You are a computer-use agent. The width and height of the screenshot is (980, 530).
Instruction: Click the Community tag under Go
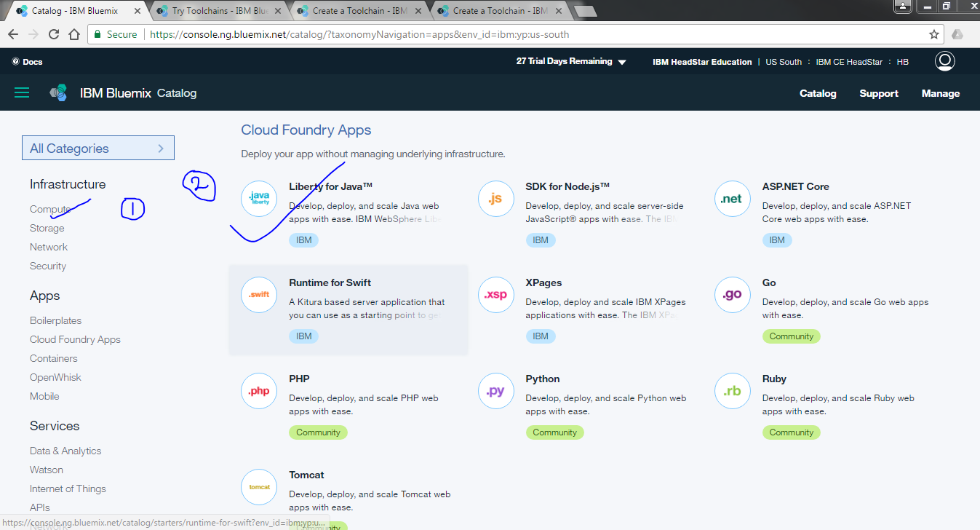[792, 336]
